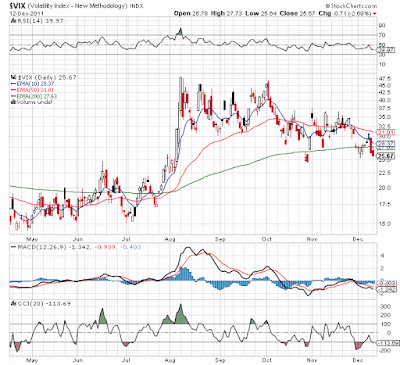The height and width of the screenshot is (365, 400).
Task: Click the black line swatch beside MACD(12,26,9)
Action: (x=13, y=247)
